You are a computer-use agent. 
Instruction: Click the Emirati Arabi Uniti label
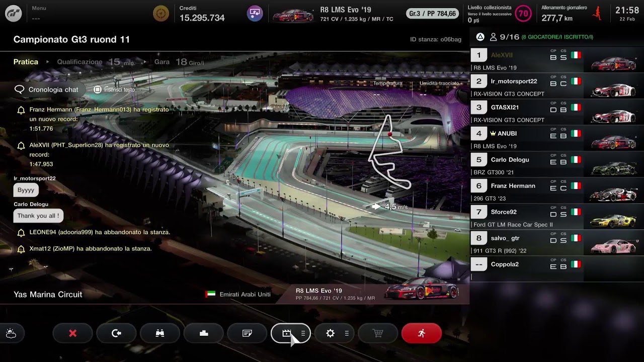pyautogui.click(x=245, y=294)
